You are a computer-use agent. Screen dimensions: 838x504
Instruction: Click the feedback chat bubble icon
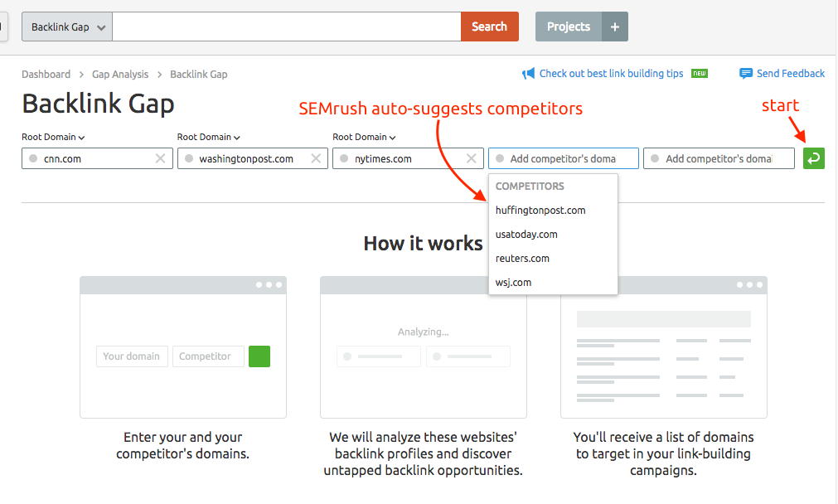(x=745, y=74)
